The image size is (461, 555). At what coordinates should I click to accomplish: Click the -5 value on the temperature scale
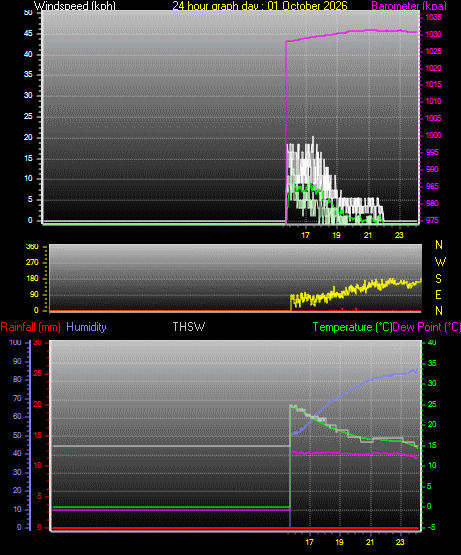pyautogui.click(x=432, y=527)
